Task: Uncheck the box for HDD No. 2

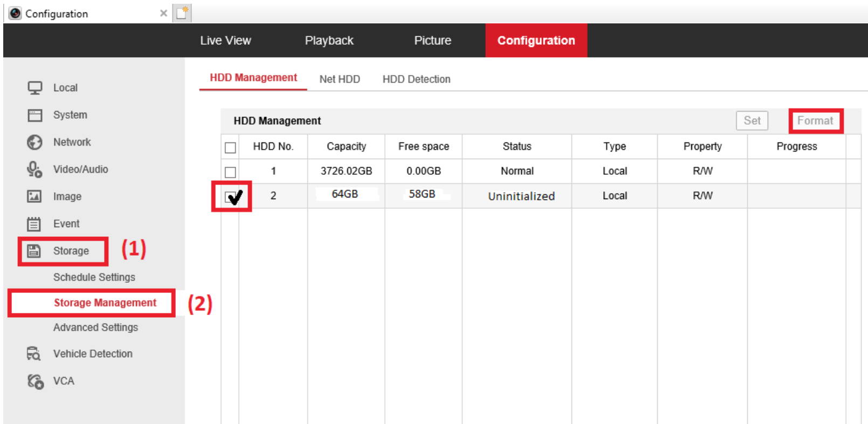Action: 231,196
